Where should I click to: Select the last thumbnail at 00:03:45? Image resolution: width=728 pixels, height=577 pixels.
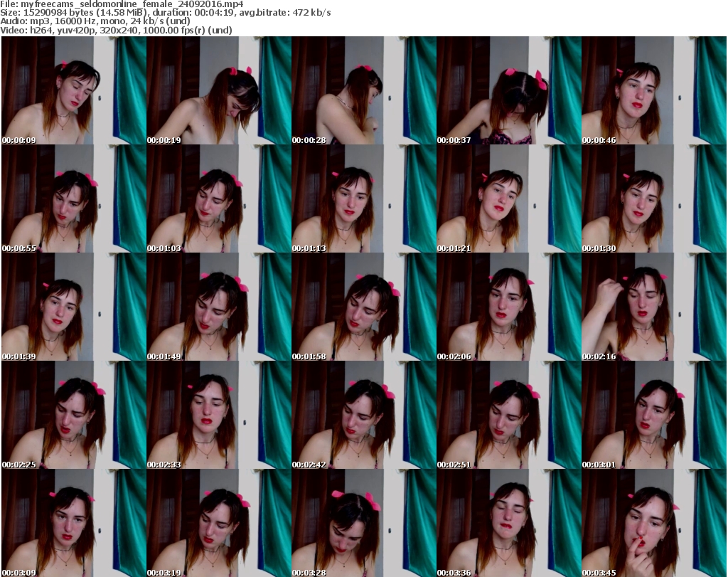pyautogui.click(x=654, y=522)
